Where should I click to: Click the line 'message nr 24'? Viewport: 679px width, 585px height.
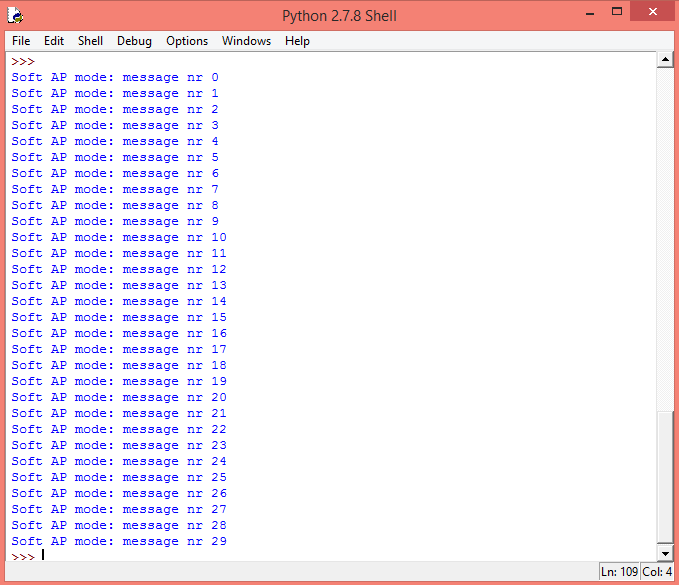coord(119,462)
